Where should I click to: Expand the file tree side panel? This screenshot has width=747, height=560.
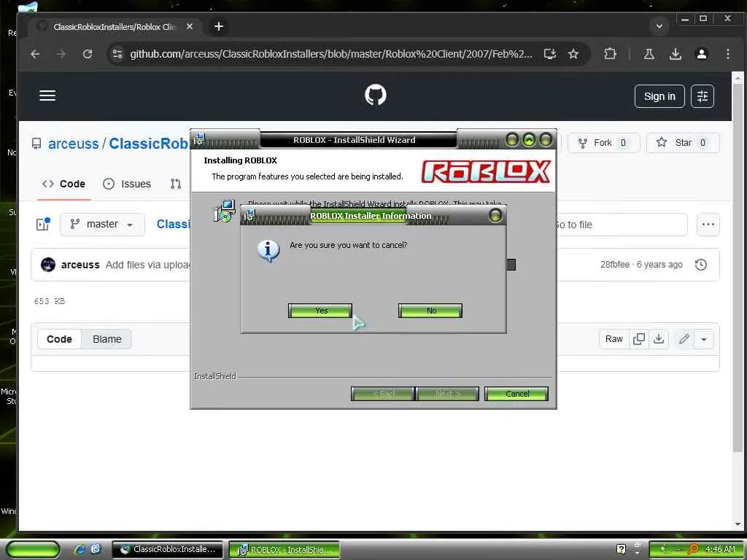click(x=43, y=224)
